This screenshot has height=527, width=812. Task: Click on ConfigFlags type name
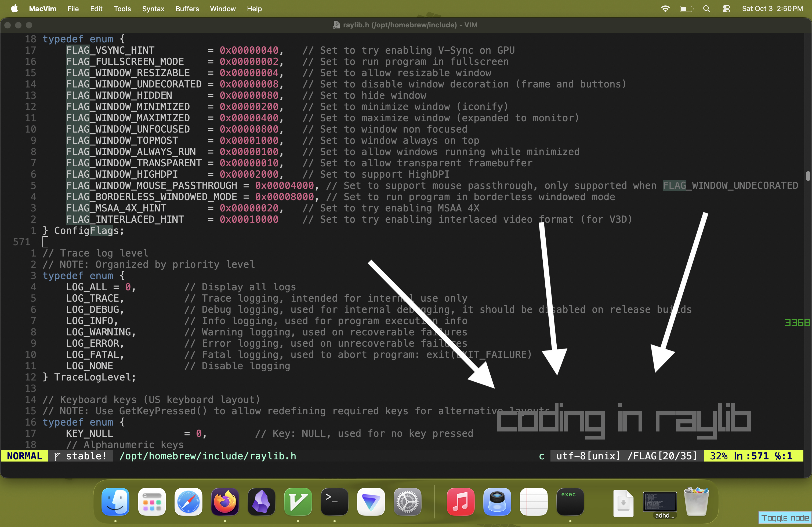[x=87, y=230]
